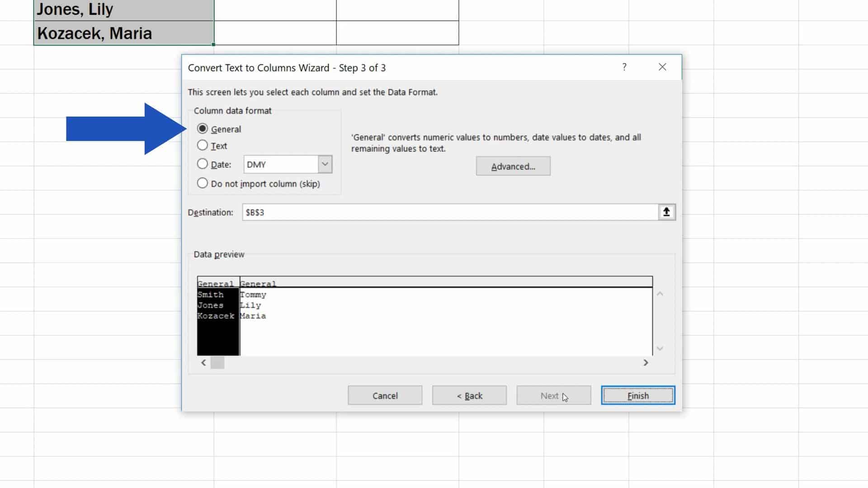The width and height of the screenshot is (868, 488).
Task: Click the scroll down arrow in preview
Action: click(660, 348)
